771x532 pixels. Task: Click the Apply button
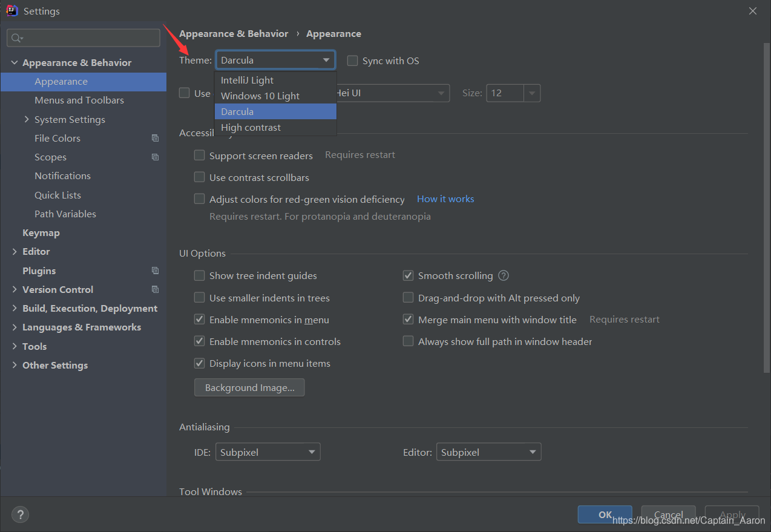732,514
